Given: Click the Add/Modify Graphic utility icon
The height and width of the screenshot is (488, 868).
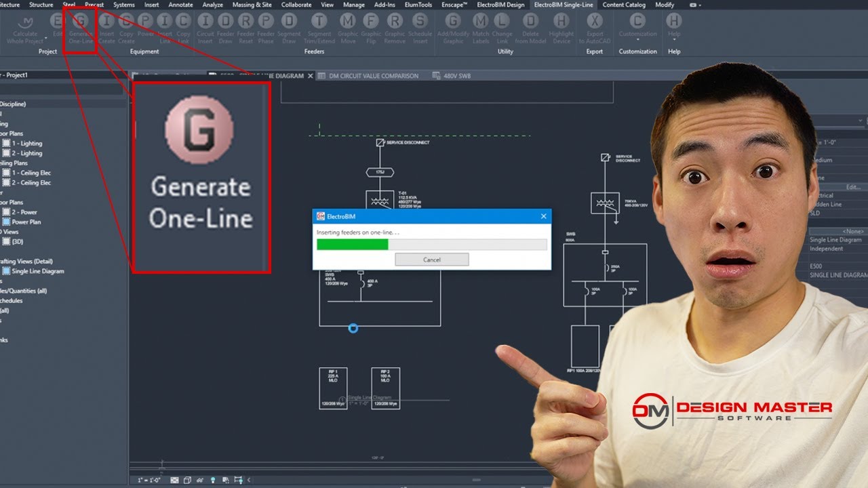Looking at the screenshot, I should (452, 22).
